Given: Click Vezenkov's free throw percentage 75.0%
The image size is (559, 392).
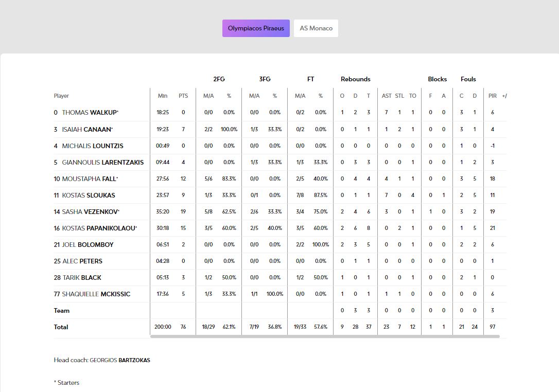Looking at the screenshot, I should [x=321, y=211].
